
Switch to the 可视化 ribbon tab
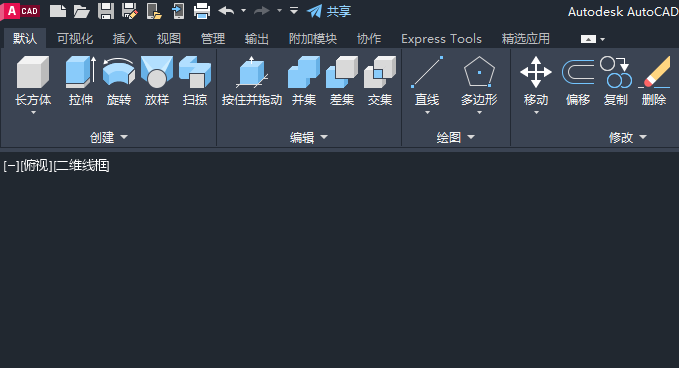(x=75, y=39)
